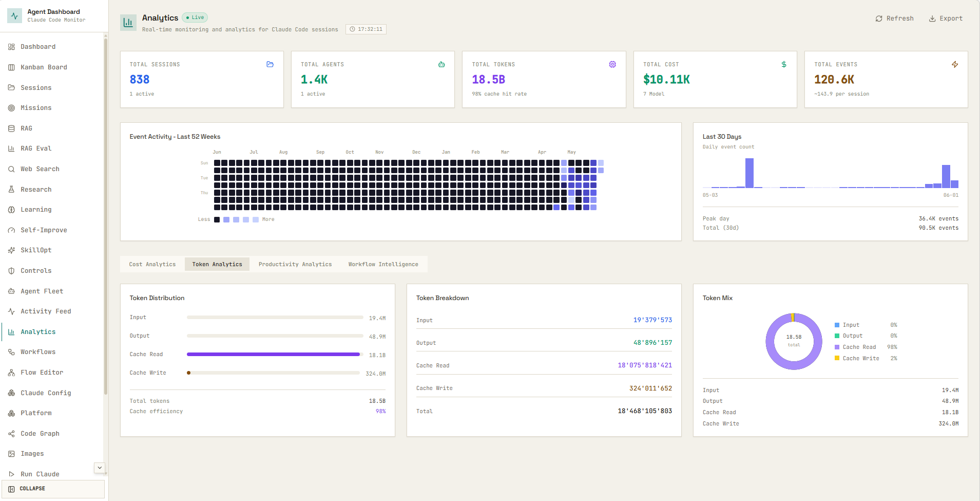Viewport: 980px width, 501px height.
Task: Click the SkillOpt sparkle icon
Action: (x=11, y=250)
